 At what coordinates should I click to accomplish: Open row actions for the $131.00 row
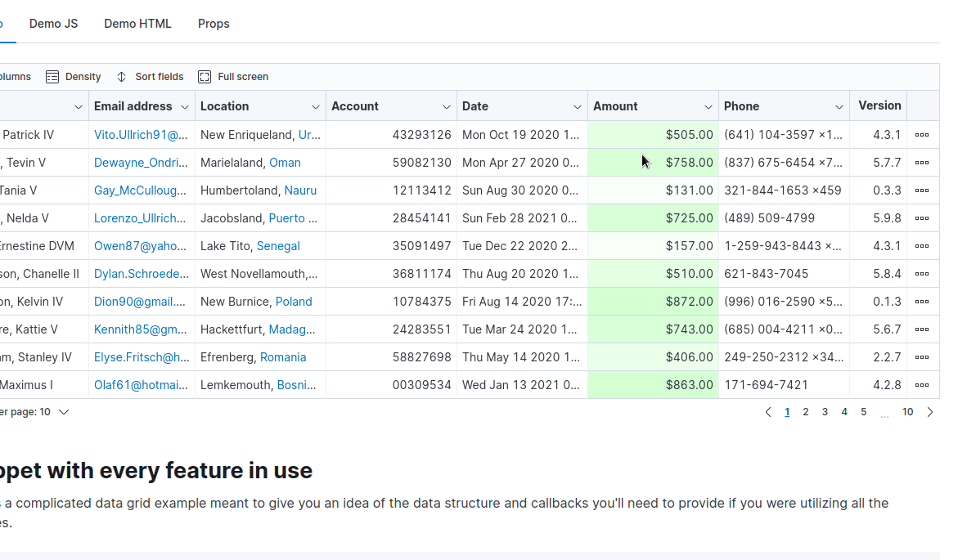pyautogui.click(x=922, y=190)
